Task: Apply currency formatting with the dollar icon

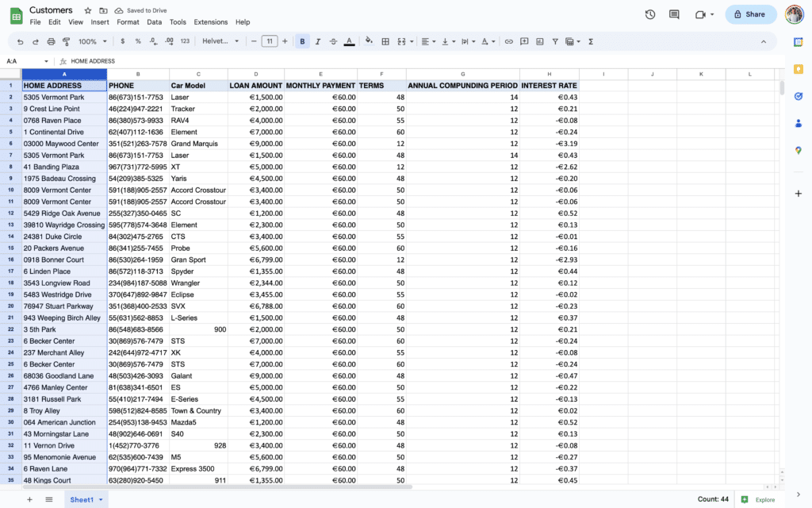Action: [122, 40]
